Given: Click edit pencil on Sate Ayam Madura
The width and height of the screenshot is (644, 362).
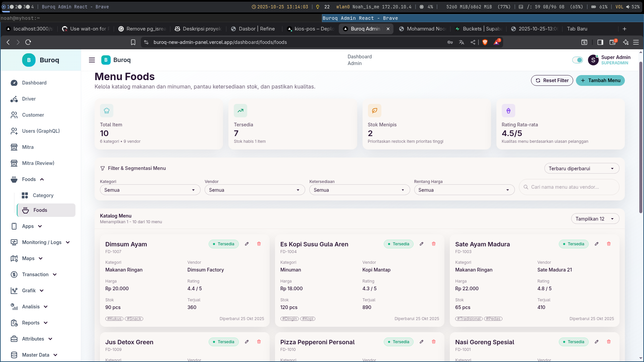Looking at the screenshot, I should point(597,244).
